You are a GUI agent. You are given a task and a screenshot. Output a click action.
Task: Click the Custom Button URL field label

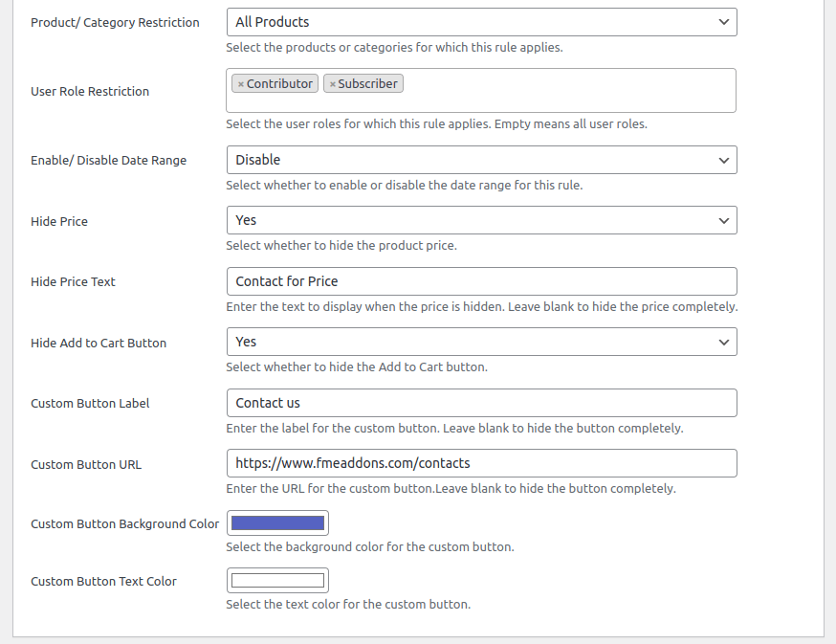click(x=86, y=465)
